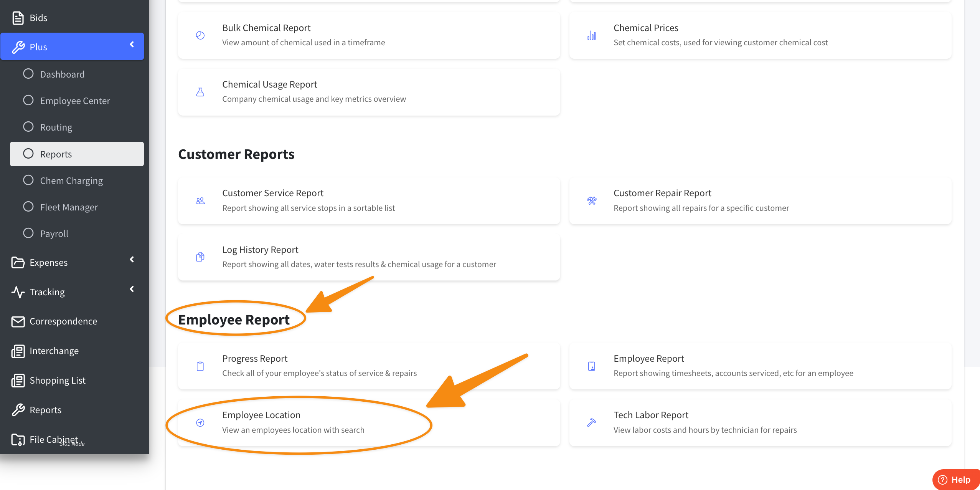This screenshot has width=980, height=490.
Task: Click the Tech Labor Report hammer icon
Action: (591, 422)
